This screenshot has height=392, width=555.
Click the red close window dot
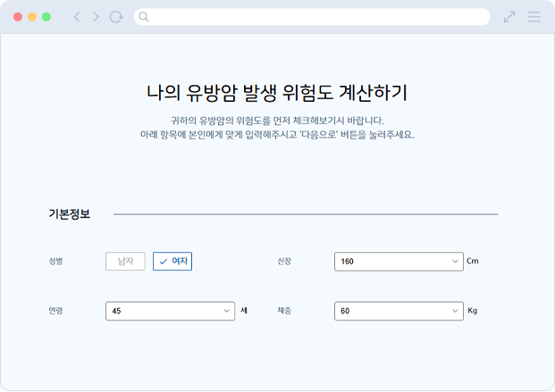(18, 17)
